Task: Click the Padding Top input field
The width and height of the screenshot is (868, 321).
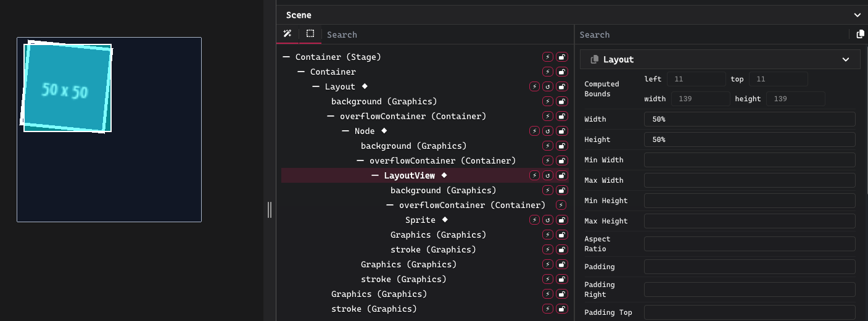Action: [750, 312]
